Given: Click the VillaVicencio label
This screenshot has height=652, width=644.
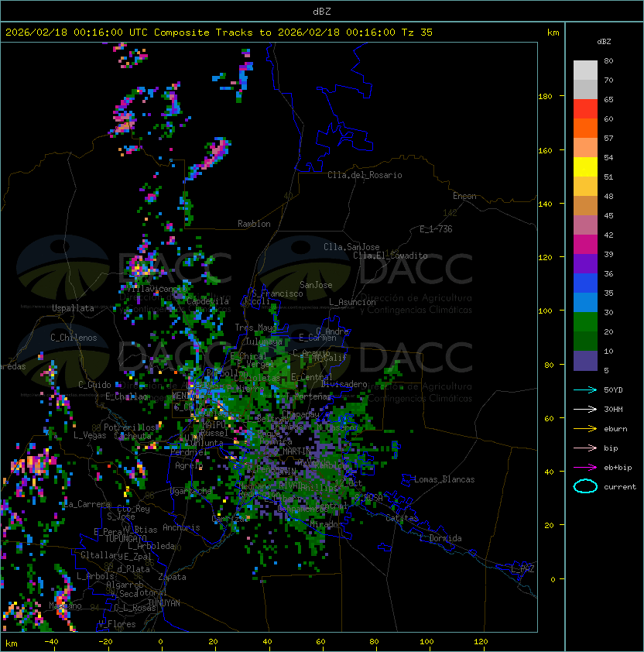Looking at the screenshot, I should [155, 289].
